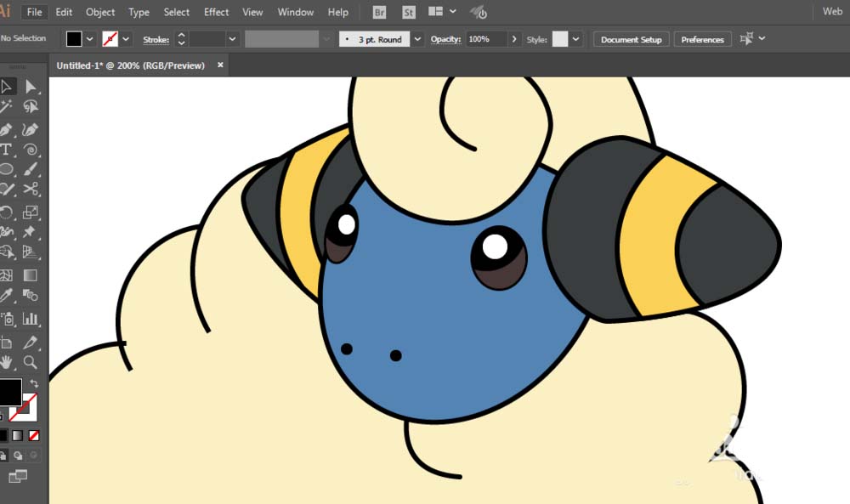Open the Help menu
The image size is (850, 504).
(338, 12)
